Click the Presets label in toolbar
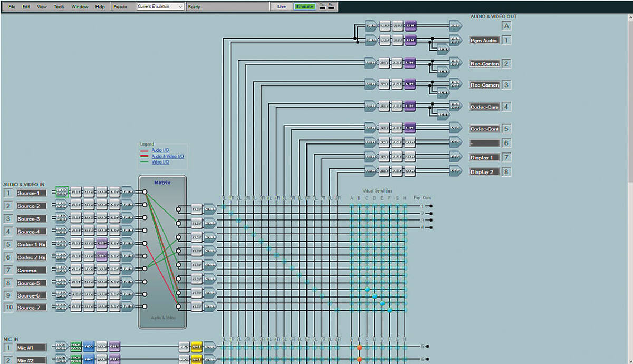 tap(120, 7)
